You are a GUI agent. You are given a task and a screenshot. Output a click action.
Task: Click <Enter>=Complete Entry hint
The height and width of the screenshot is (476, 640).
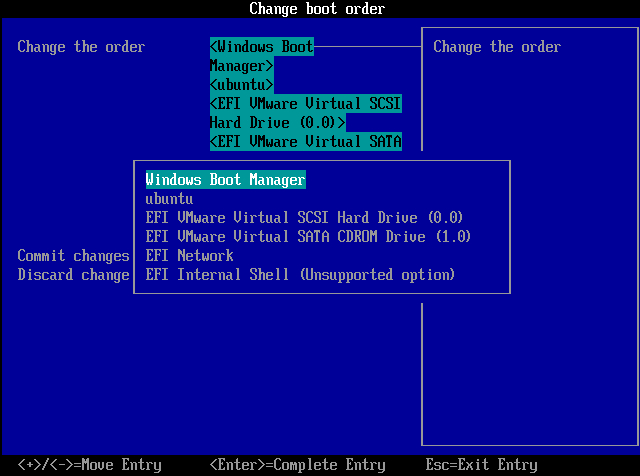[298, 465]
